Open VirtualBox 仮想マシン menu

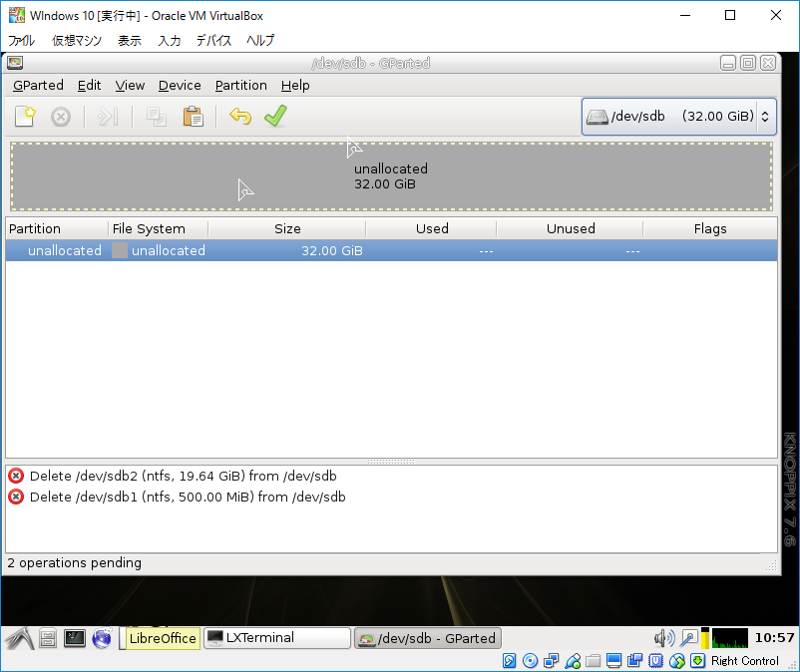click(x=77, y=40)
